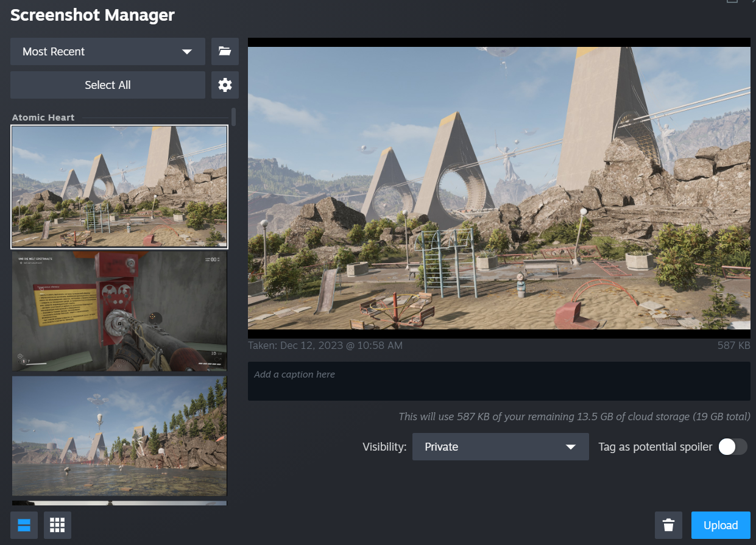Click the Tag as potential spoiler label
The image size is (756, 545).
(655, 446)
